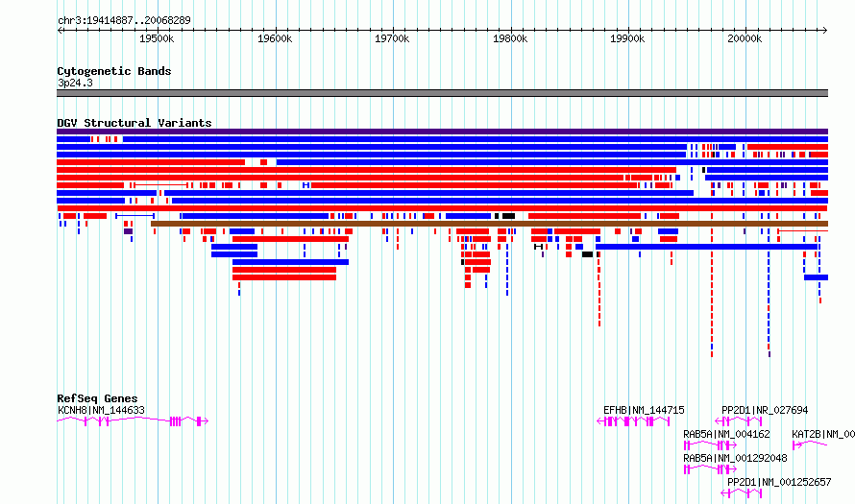Click the chr3:19414887..20068289 region label
This screenshot has width=855, height=504.
124,20
